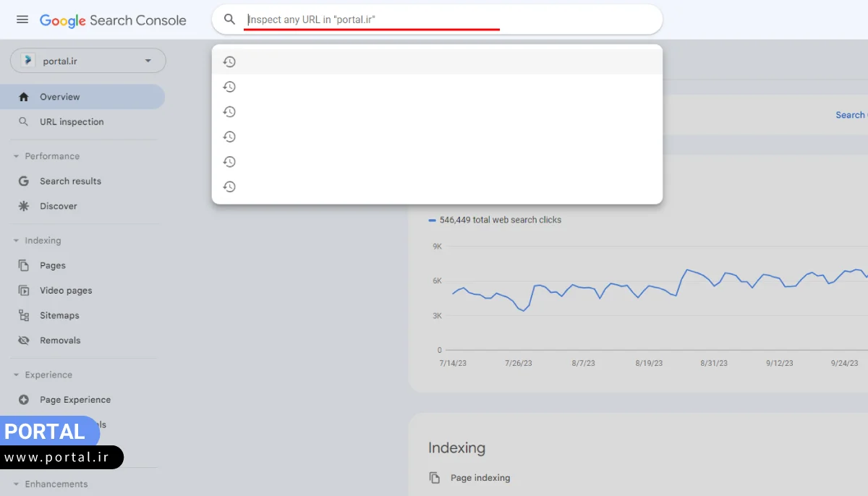
Task: Click the Sitemaps icon in sidebar
Action: coord(24,315)
